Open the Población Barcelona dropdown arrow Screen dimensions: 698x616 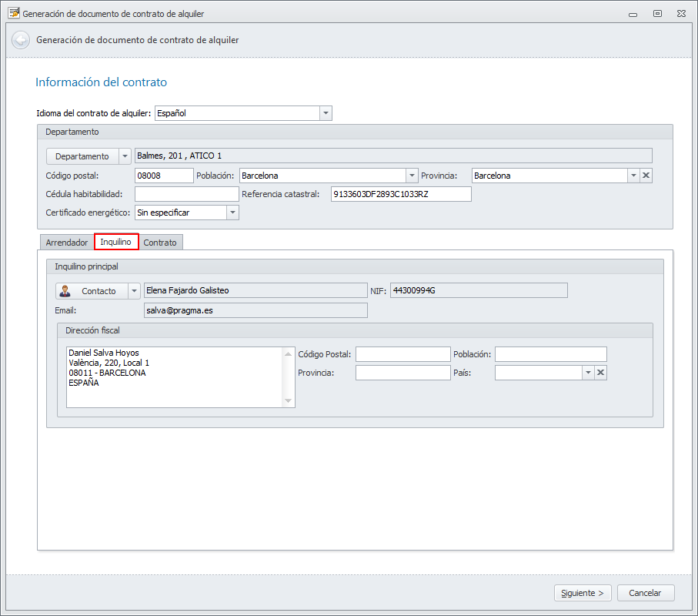[412, 176]
